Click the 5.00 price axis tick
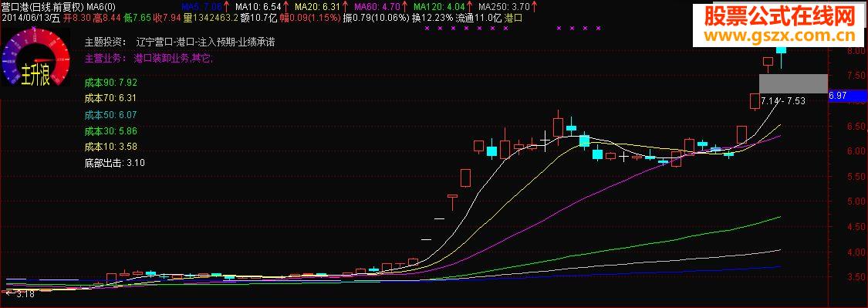The width and height of the screenshot is (868, 308). [857, 201]
